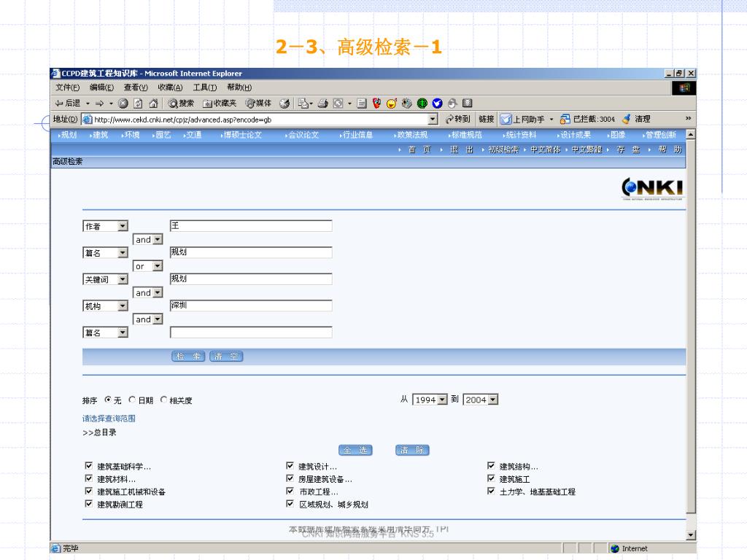Select the 相关度 sort radio button
Image resolution: width=747 pixels, height=560 pixels.
click(x=163, y=400)
